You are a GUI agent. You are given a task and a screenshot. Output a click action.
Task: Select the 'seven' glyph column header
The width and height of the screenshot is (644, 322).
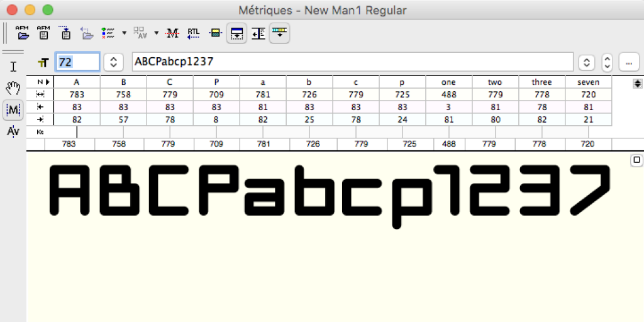click(588, 82)
